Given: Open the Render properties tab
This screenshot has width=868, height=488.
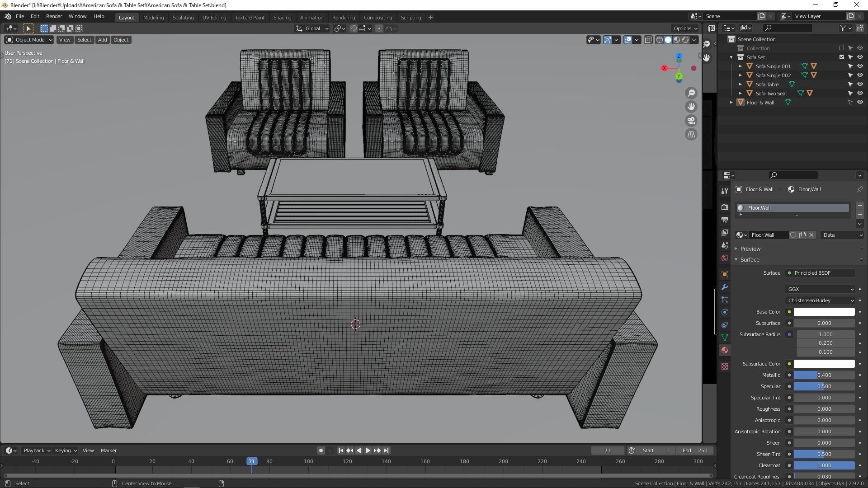Looking at the screenshot, I should [x=725, y=207].
